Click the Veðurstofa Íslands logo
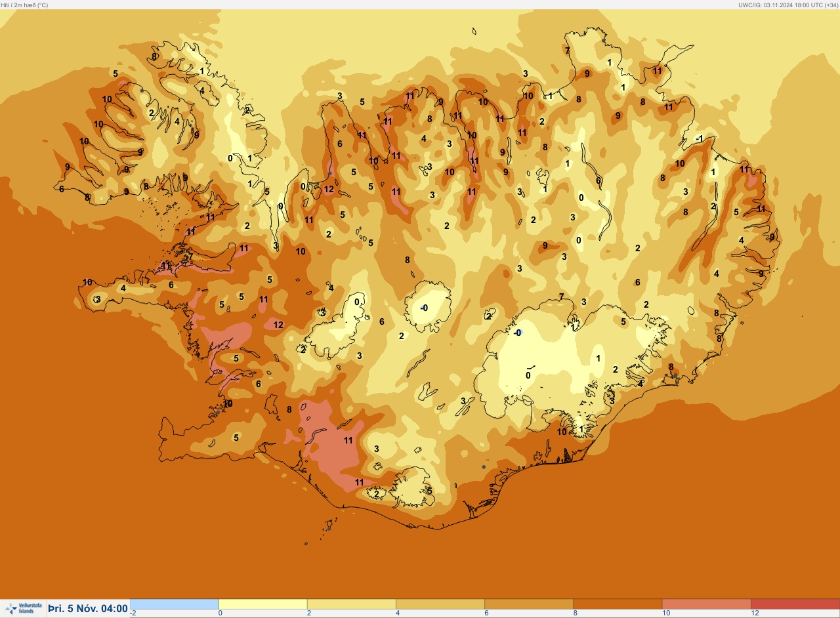 [x=23, y=609]
